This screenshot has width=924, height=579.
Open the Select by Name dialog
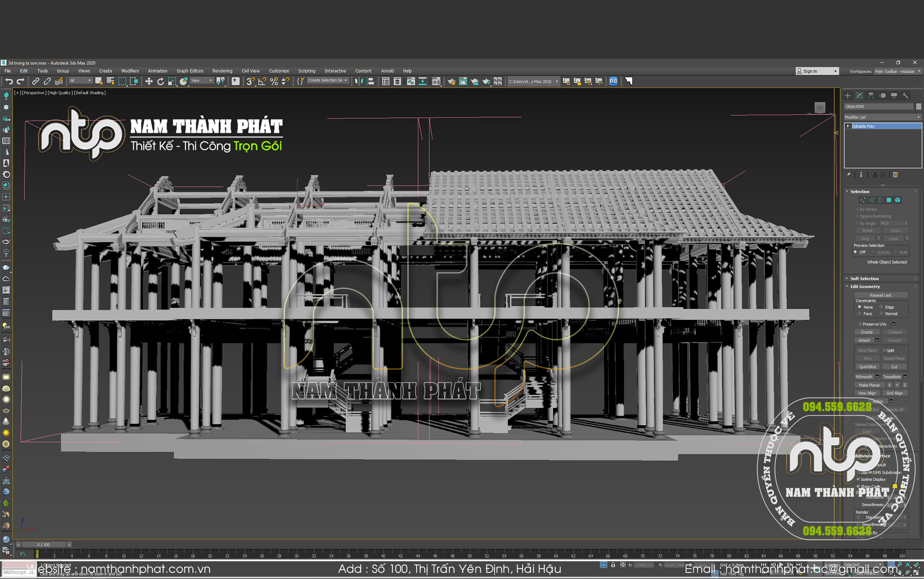(x=111, y=81)
